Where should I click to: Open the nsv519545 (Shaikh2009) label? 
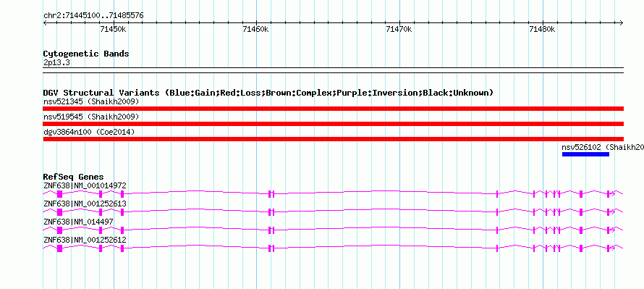pos(91,117)
